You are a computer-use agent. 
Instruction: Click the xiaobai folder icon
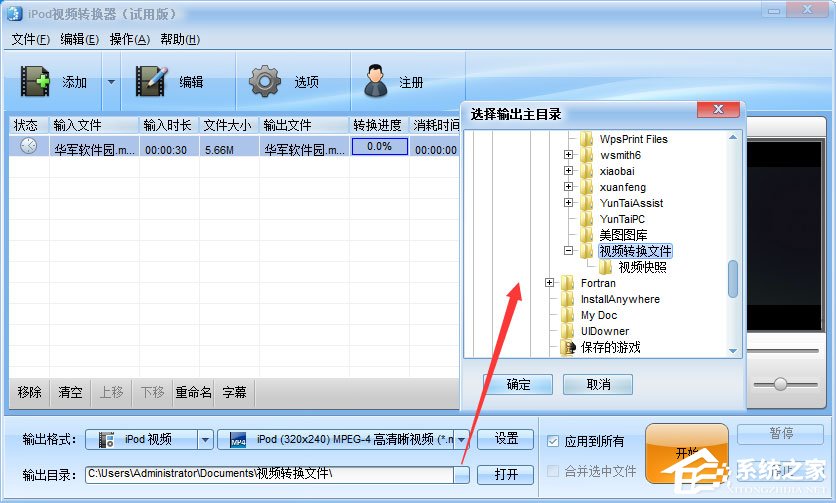point(586,171)
